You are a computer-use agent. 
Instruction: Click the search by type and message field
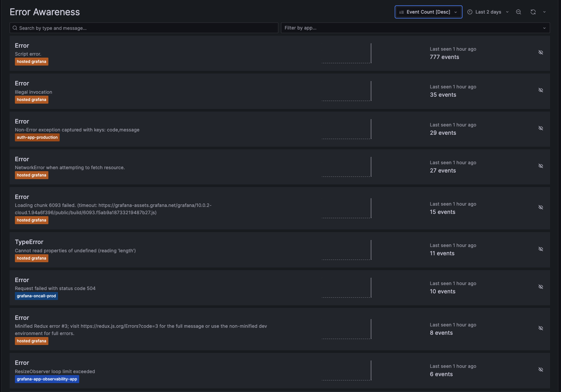click(x=133, y=28)
